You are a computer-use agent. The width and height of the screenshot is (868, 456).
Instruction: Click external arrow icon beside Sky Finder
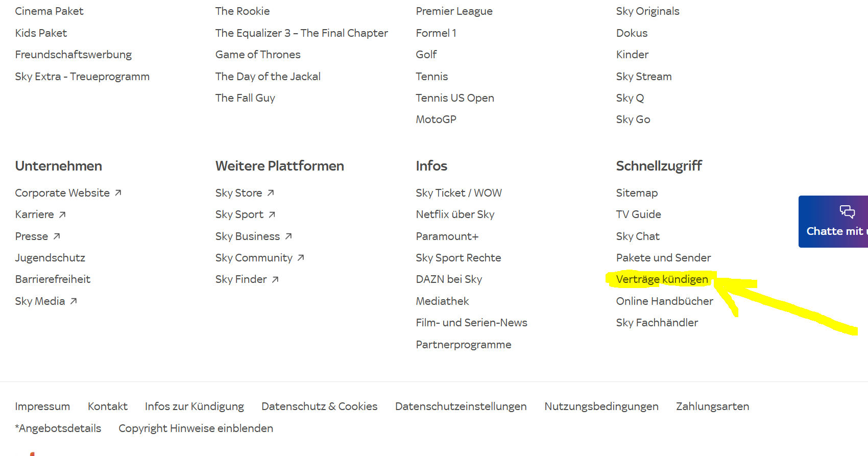tap(275, 279)
